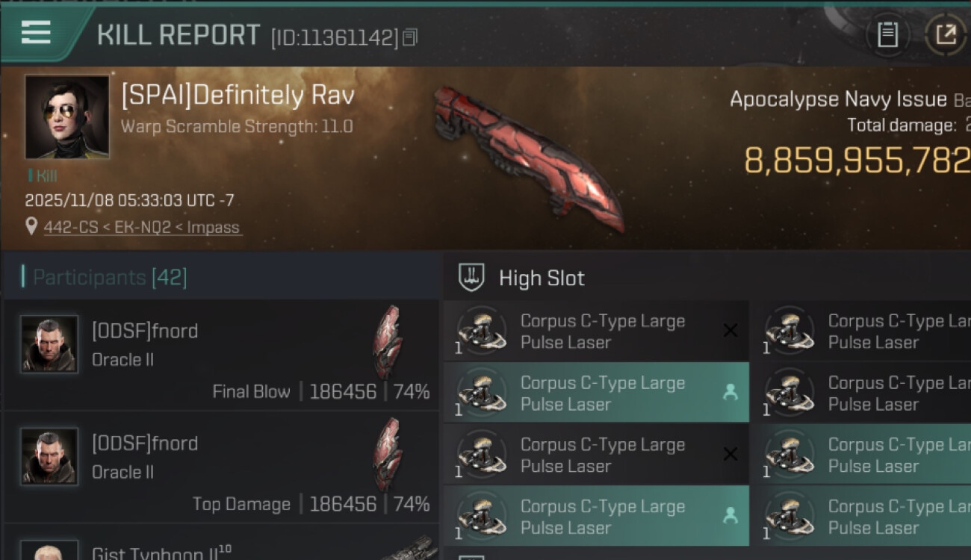Click the location pin icon
The height and width of the screenshot is (560, 971).
pyautogui.click(x=31, y=226)
